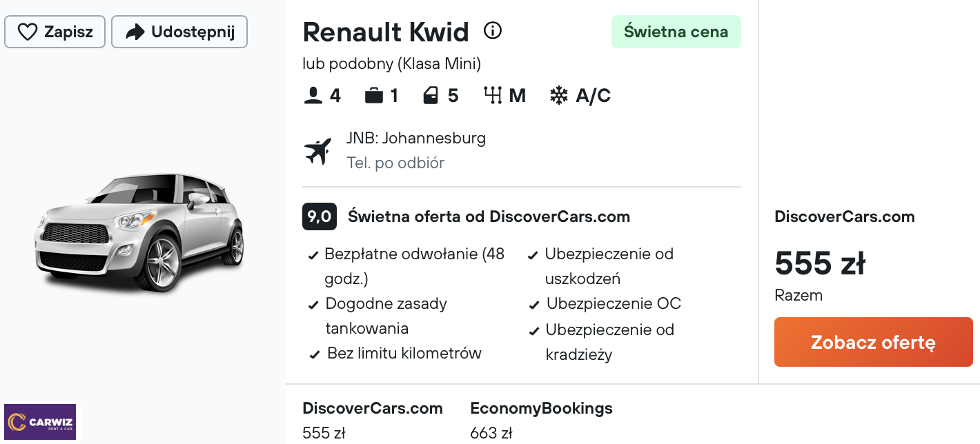Click the passenger seats icon
This screenshot has width=980, height=444.
[x=313, y=95]
